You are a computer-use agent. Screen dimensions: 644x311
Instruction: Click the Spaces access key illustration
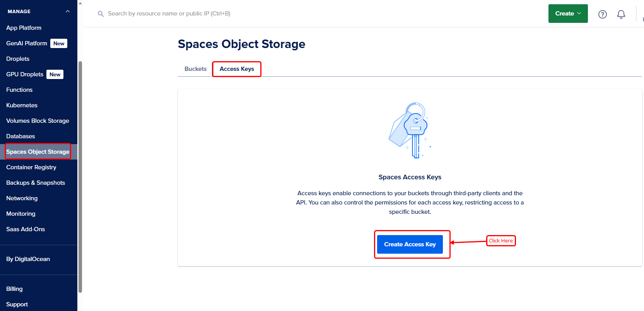pos(410,130)
